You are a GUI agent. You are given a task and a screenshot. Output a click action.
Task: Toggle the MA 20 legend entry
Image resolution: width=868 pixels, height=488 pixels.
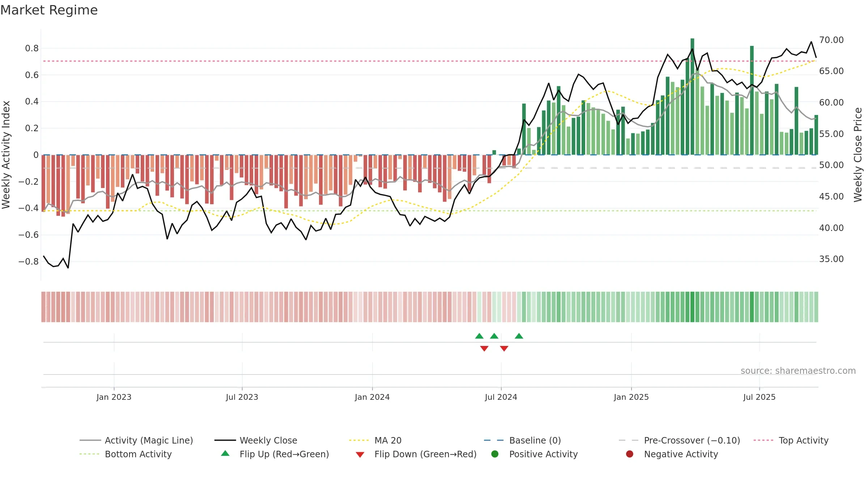point(375,440)
